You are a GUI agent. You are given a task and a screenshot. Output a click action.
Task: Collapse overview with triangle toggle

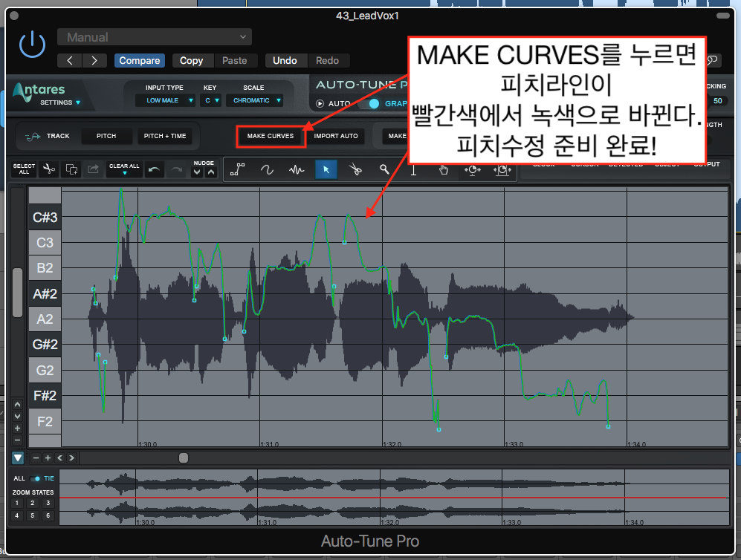[18, 458]
